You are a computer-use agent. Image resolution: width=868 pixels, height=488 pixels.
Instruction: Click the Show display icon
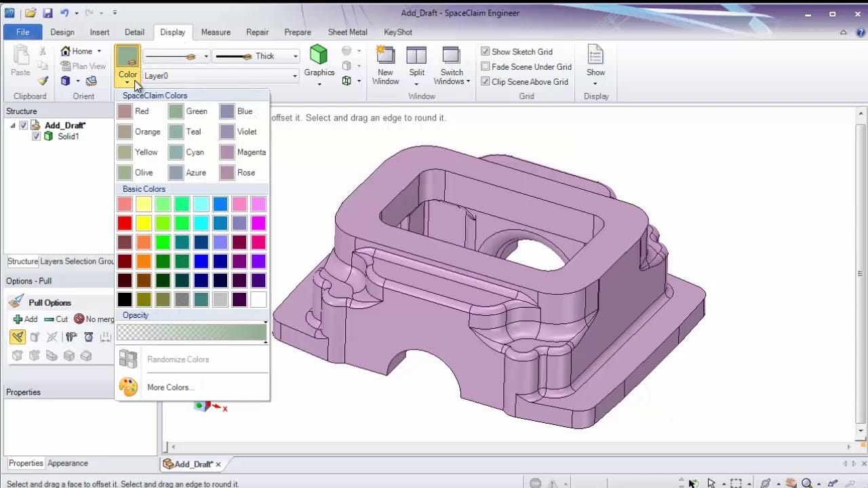click(595, 54)
